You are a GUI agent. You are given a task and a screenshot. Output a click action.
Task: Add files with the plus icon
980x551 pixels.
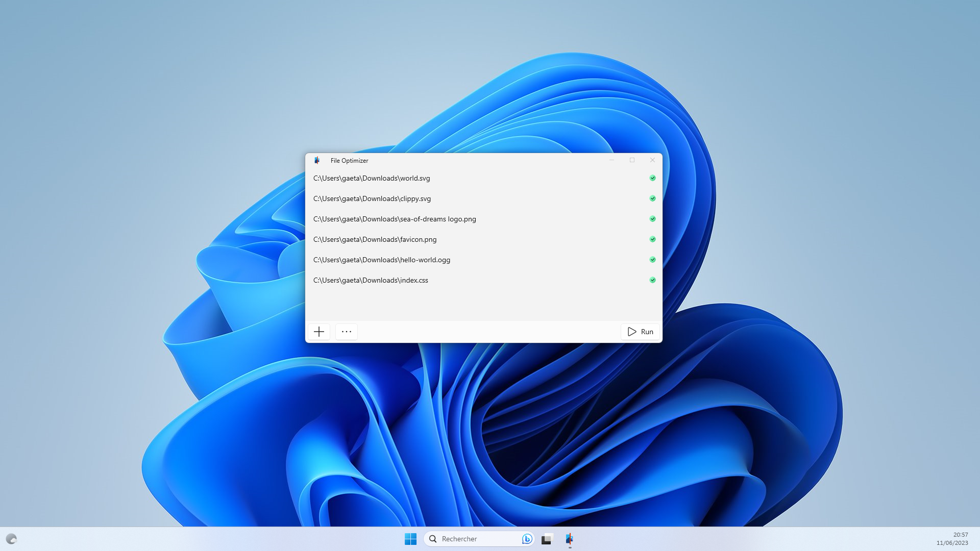[x=318, y=332]
